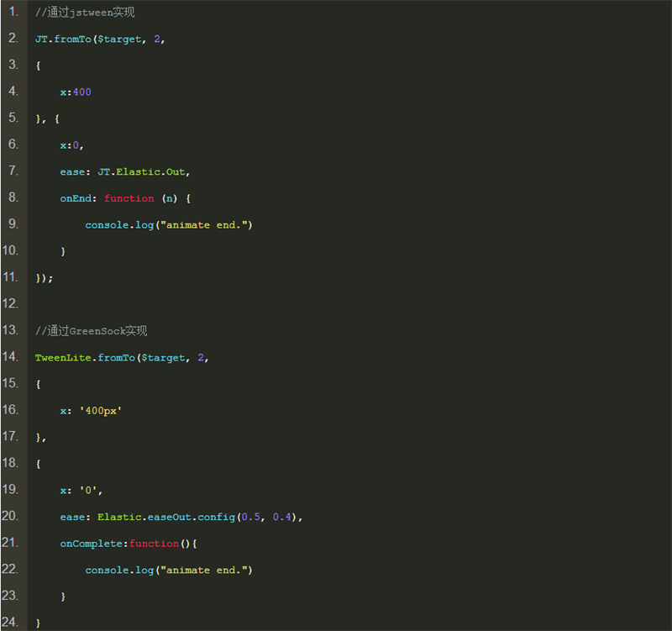The height and width of the screenshot is (631, 672).
Task: Click the onComplete property name
Action: click(91, 544)
